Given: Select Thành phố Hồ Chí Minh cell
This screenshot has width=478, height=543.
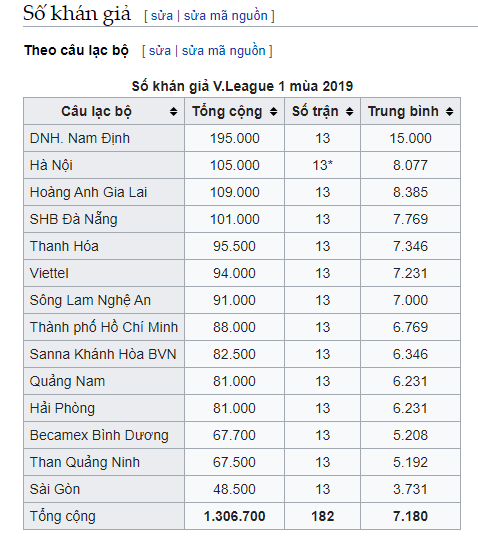Looking at the screenshot, I should (104, 327).
